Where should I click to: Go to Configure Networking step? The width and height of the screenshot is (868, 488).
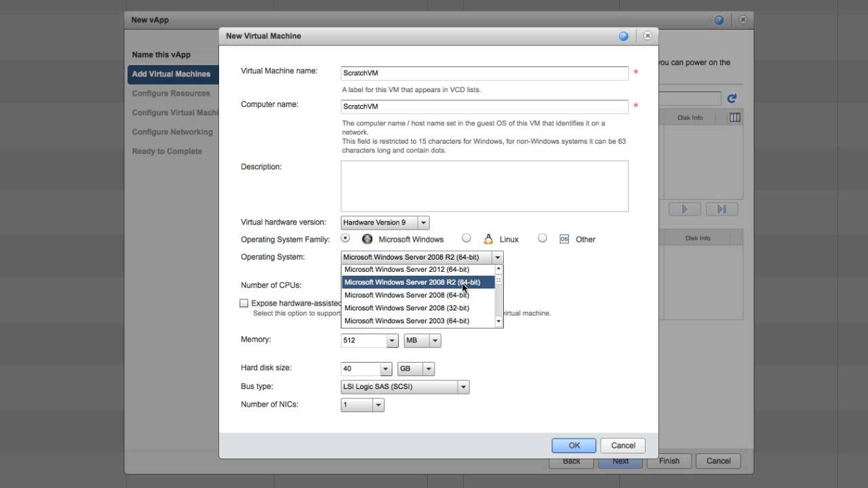tap(172, 132)
